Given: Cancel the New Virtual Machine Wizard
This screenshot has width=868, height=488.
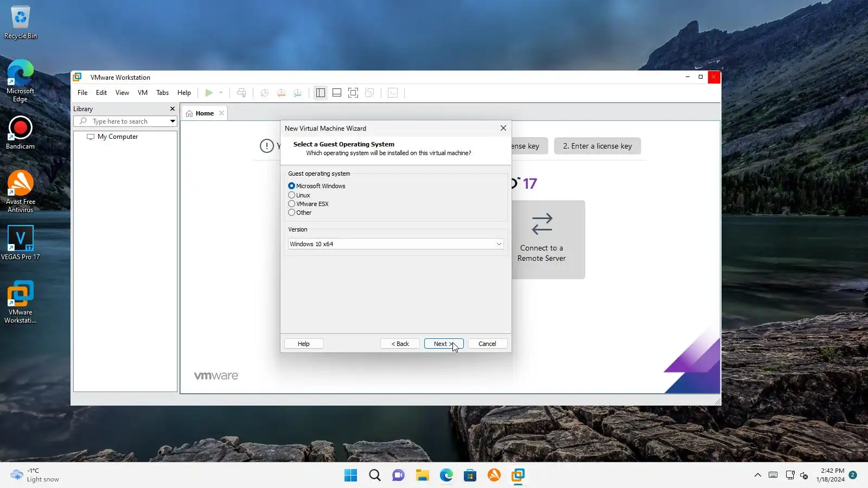Looking at the screenshot, I should [487, 344].
